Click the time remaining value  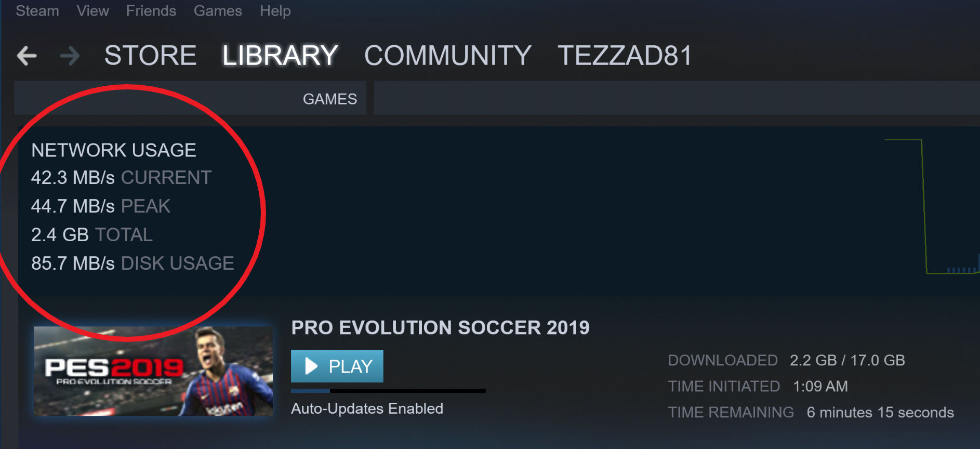pos(880,413)
